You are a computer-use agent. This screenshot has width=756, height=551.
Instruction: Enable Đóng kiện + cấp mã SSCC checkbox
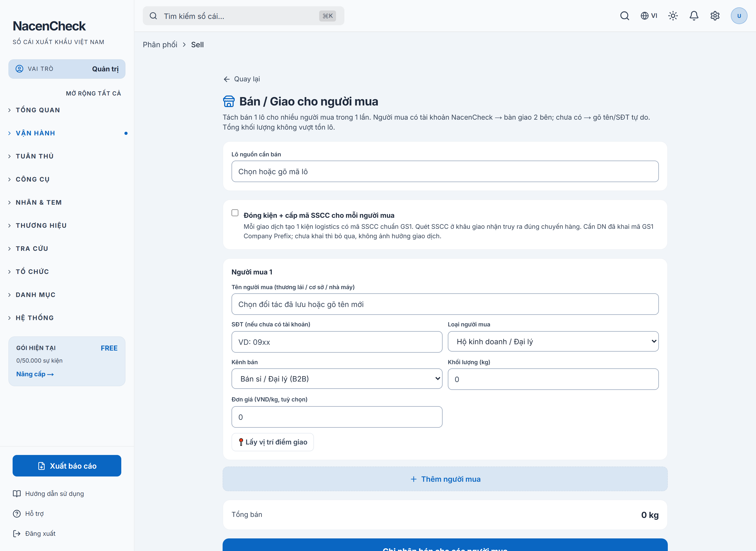click(235, 213)
